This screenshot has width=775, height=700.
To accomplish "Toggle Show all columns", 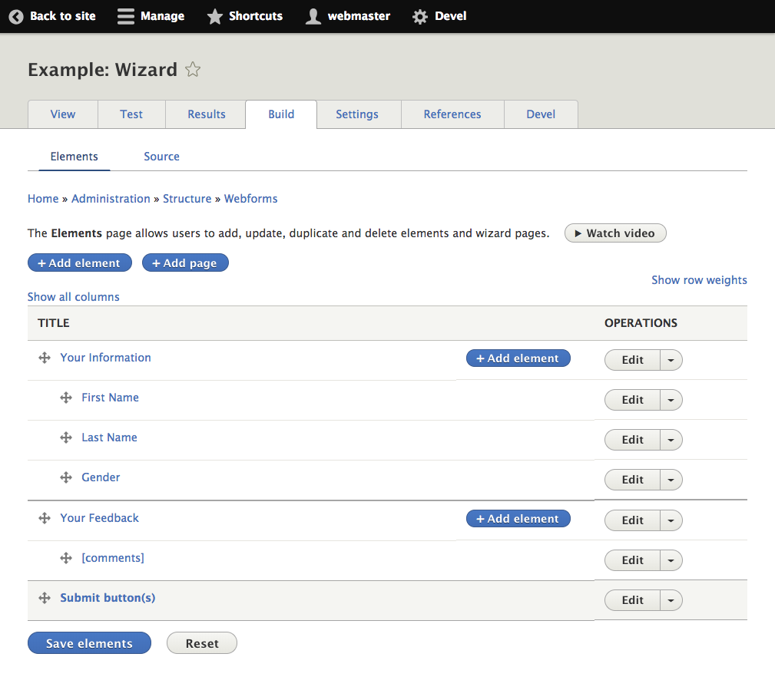I will 73,296.
